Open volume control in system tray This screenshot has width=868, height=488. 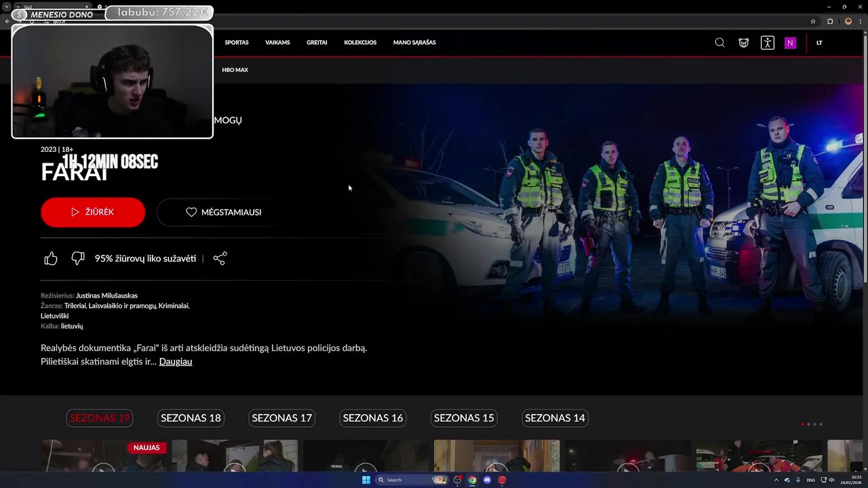point(833,480)
